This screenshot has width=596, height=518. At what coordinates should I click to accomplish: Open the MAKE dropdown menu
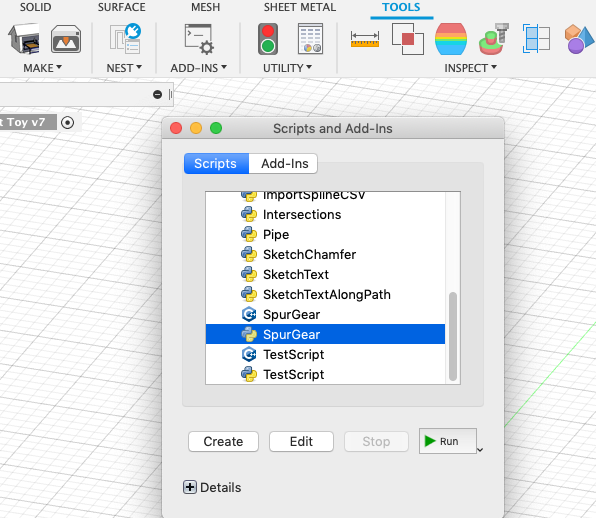pyautogui.click(x=42, y=68)
